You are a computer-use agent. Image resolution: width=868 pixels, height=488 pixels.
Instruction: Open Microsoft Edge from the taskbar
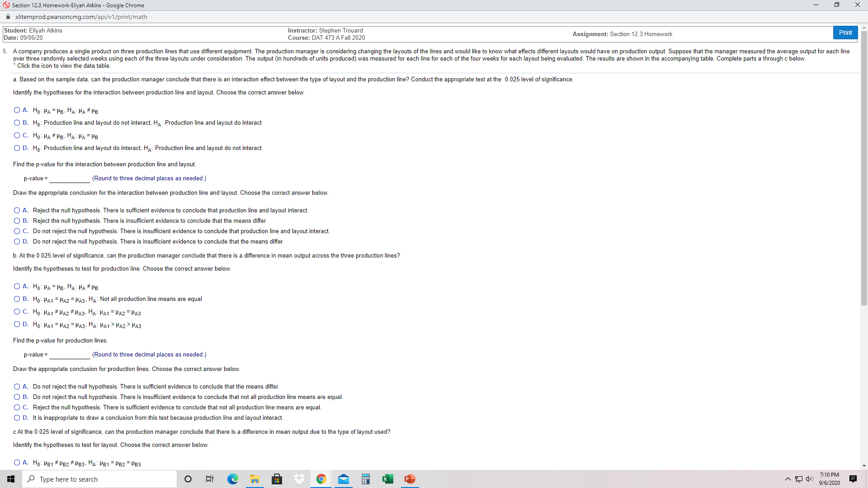point(233,479)
